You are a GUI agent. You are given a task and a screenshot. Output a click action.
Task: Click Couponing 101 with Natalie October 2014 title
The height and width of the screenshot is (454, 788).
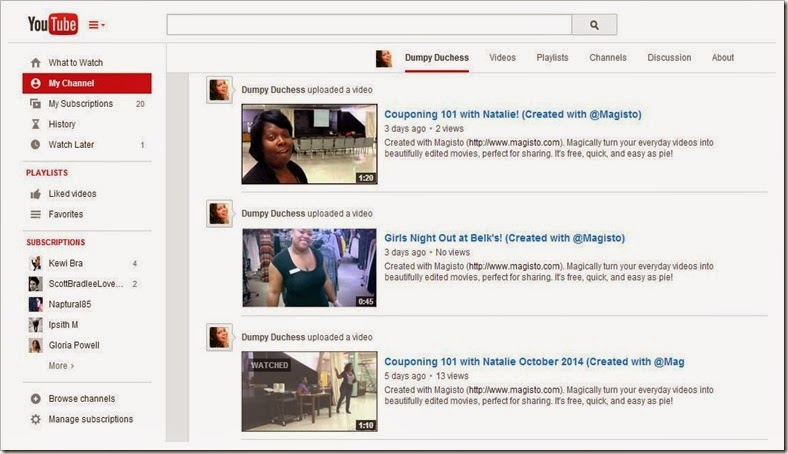pos(534,361)
